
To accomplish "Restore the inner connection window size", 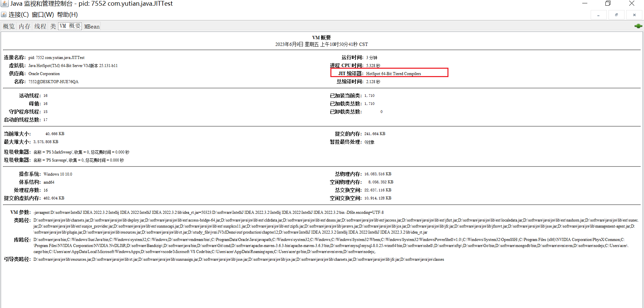I will 616,15.
